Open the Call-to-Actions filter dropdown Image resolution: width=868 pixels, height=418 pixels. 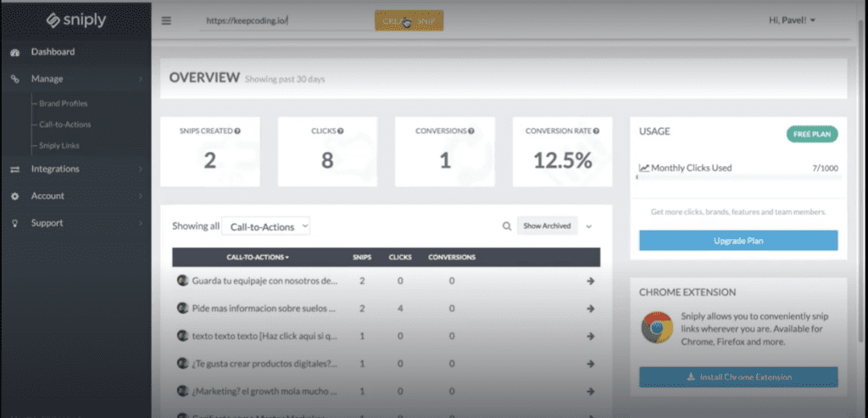(x=265, y=226)
